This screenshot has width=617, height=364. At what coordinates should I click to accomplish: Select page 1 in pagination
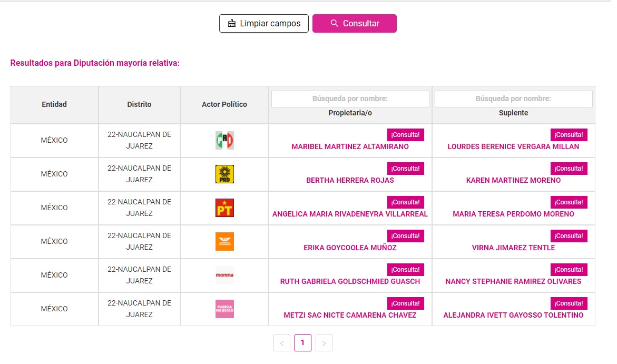(302, 343)
